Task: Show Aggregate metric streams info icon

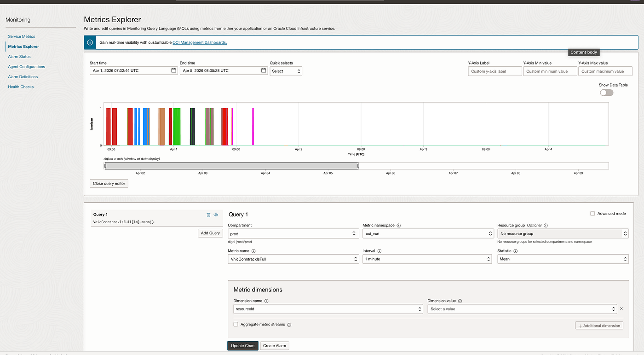Action: (289, 325)
